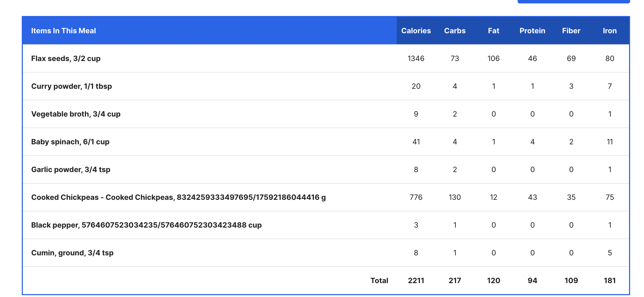
Task: Click 'Items In This Meal' header
Action: pos(63,31)
